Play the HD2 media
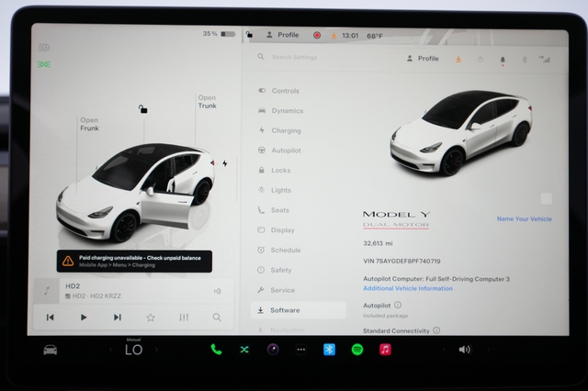 (84, 318)
